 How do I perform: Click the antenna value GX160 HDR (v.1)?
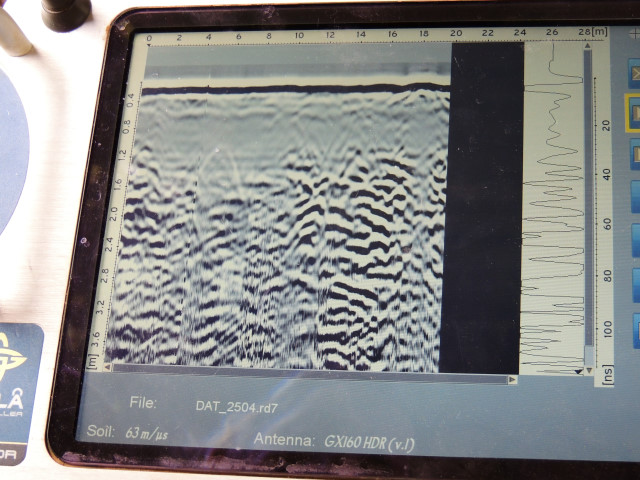click(369, 443)
